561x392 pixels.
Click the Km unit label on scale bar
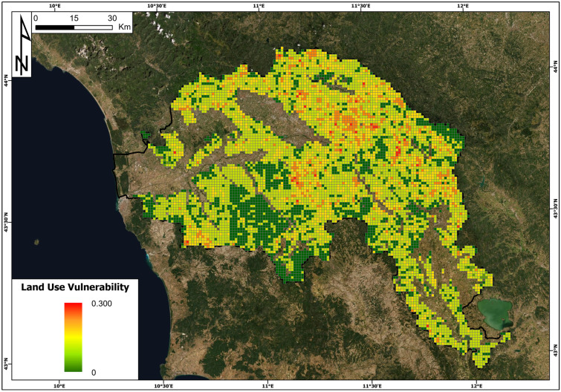[125, 27]
